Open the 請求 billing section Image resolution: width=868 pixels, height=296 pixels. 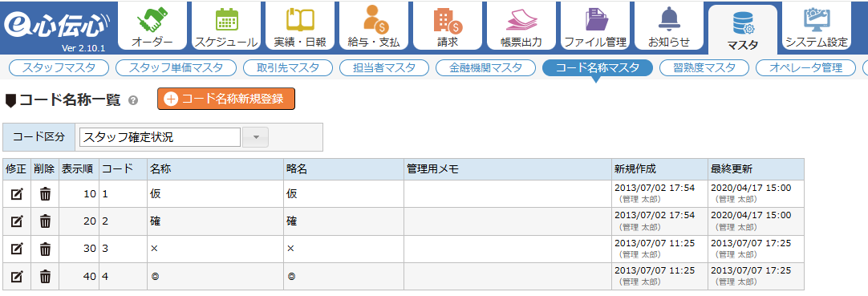pos(448,26)
